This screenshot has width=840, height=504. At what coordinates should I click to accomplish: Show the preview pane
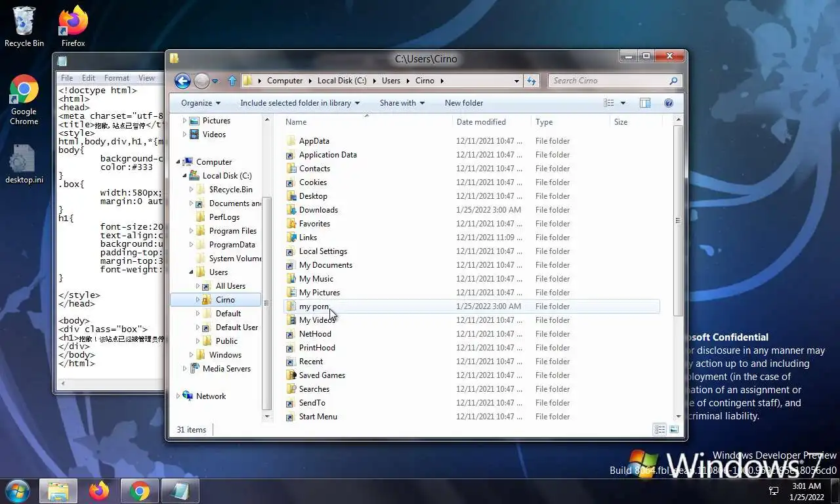click(645, 103)
